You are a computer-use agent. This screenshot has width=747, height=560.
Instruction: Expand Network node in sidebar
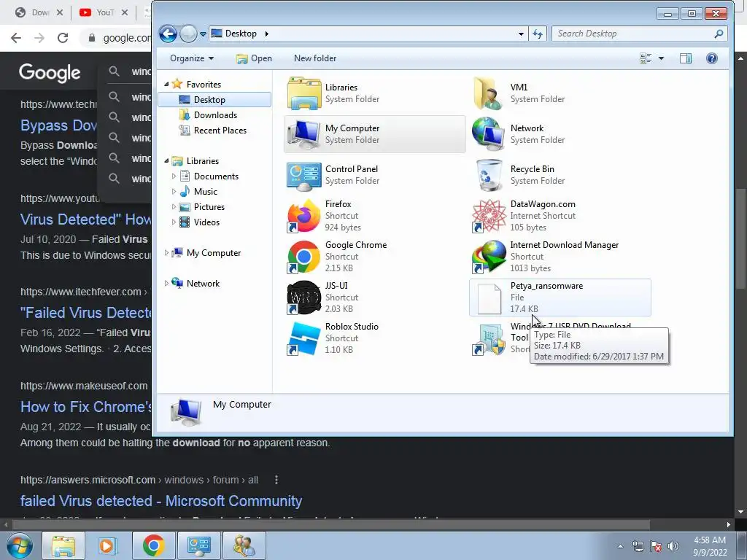pos(166,284)
